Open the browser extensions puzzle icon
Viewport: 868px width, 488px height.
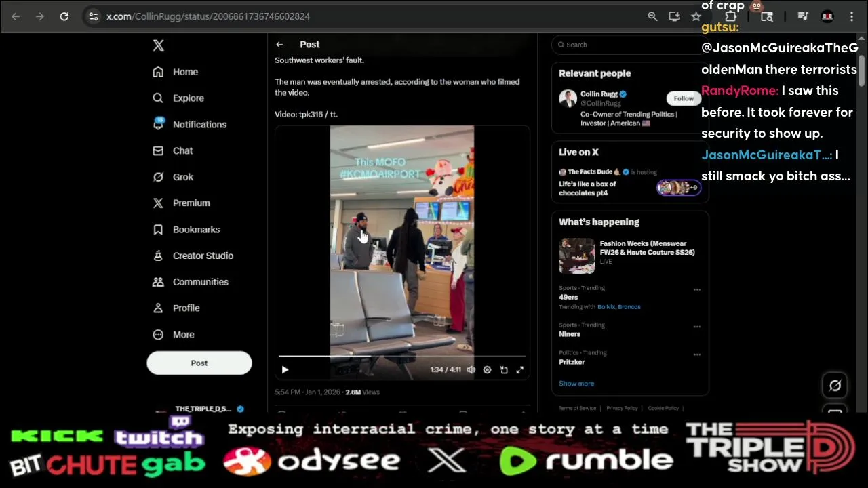[730, 16]
